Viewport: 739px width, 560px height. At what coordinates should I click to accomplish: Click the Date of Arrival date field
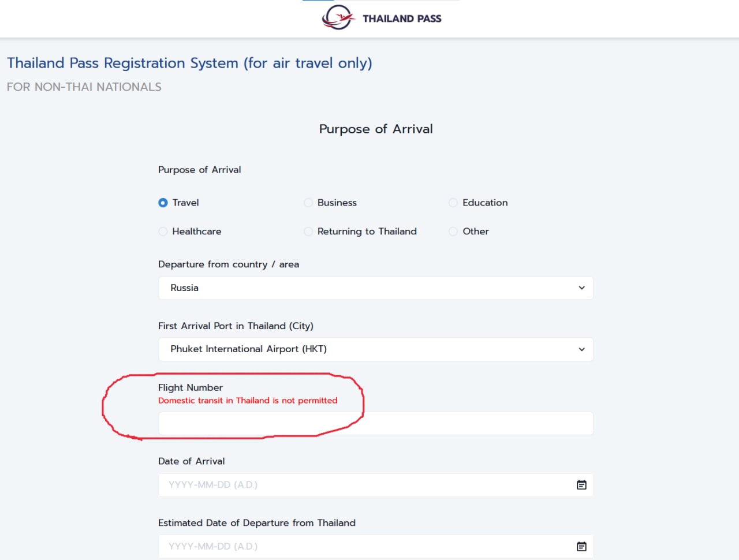pyautogui.click(x=364, y=485)
